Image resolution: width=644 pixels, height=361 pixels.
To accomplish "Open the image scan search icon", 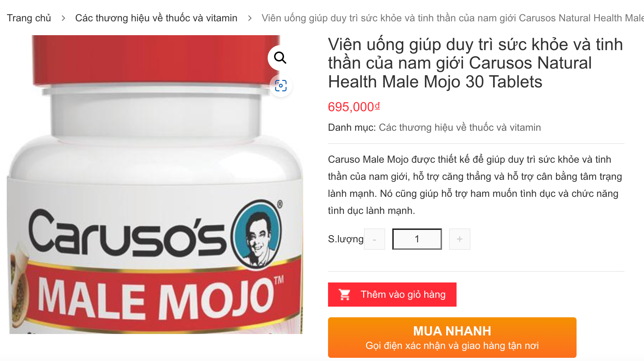I will pos(281,86).
